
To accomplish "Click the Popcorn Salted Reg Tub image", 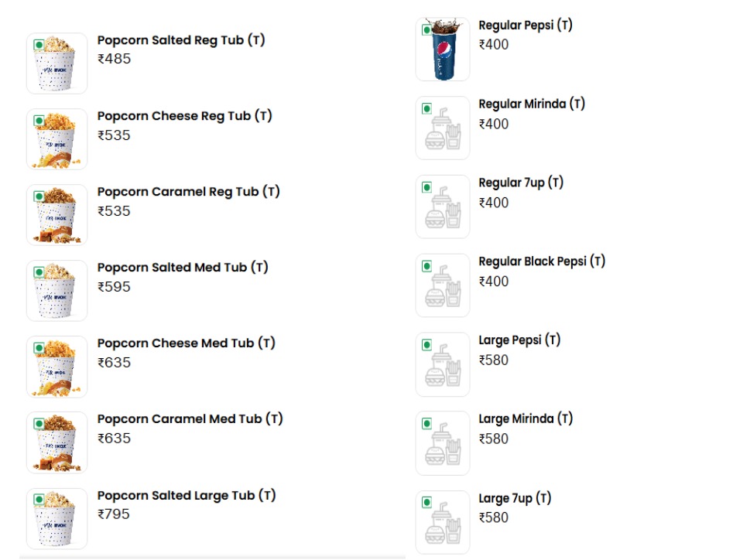I will 57,63.
